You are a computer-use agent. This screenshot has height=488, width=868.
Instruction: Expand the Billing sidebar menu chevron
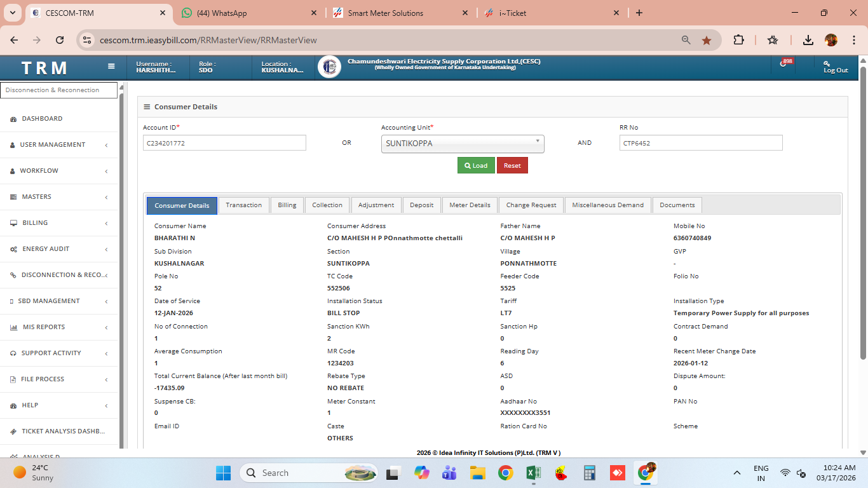coord(106,223)
